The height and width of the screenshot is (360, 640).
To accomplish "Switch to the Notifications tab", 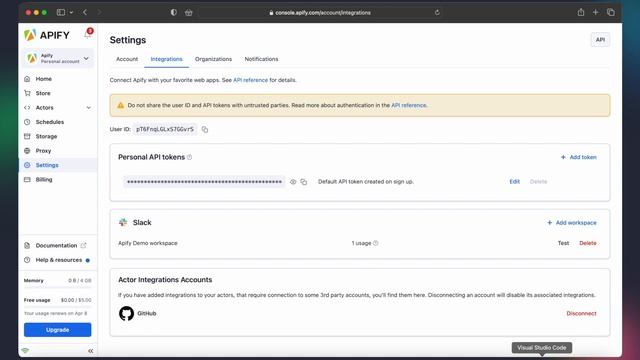I will tap(261, 59).
